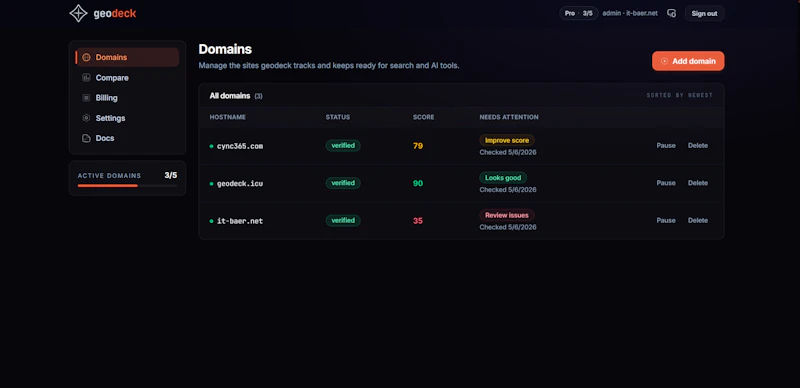Sign out of the account
The width and height of the screenshot is (800, 388).
click(x=704, y=13)
